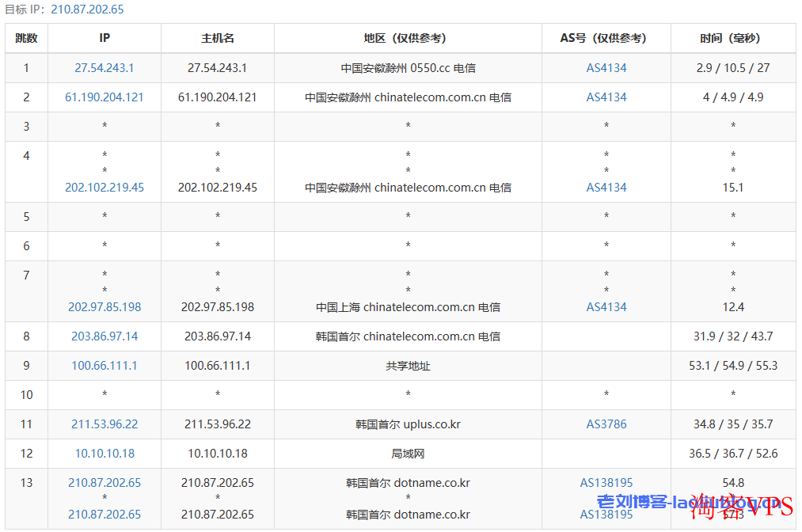This screenshot has width=802, height=532.
Task: Click region text 中国安徽滁州 0550.cc 电信
Action: tap(408, 67)
